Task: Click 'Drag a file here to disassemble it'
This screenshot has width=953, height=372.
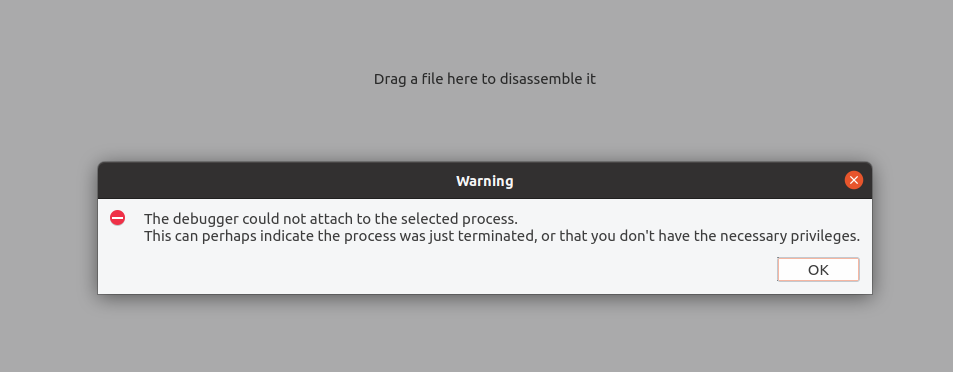Action: tap(484, 79)
